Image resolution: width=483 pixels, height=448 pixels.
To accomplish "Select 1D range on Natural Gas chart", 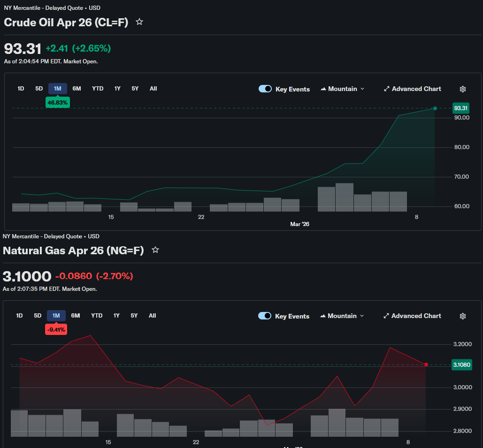I will (19, 316).
